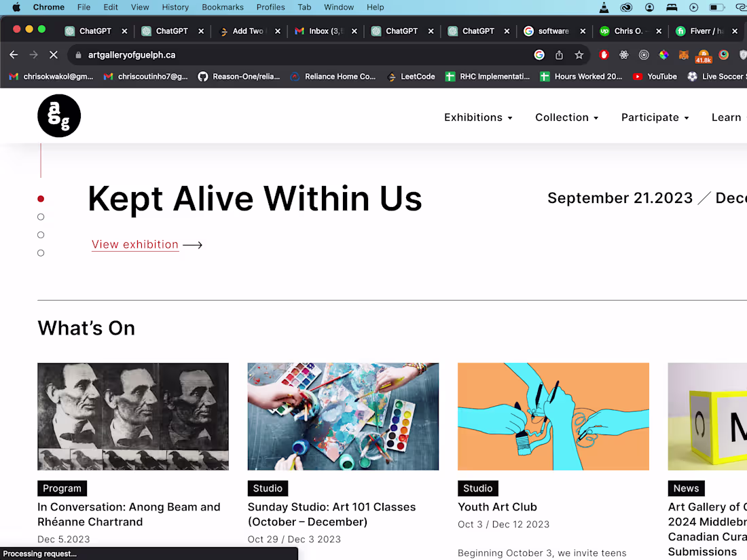Open the MetaMask fox extension
The height and width of the screenshot is (560, 747).
click(684, 54)
